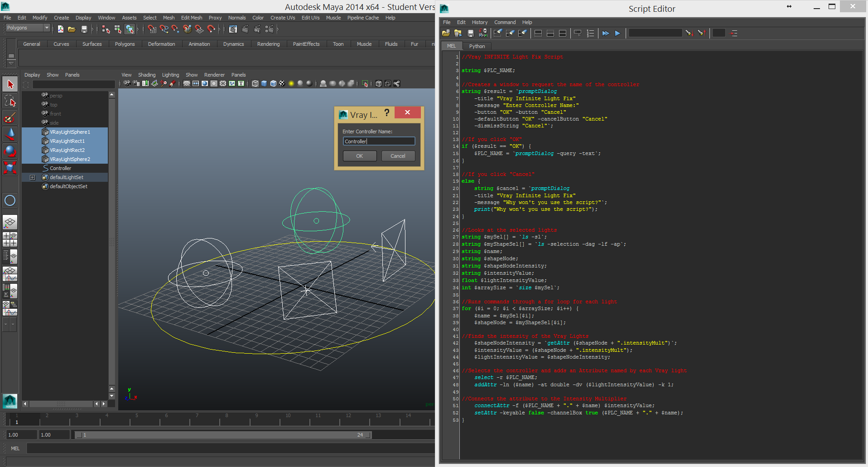Toggle Snap to curves magnet

[164, 29]
